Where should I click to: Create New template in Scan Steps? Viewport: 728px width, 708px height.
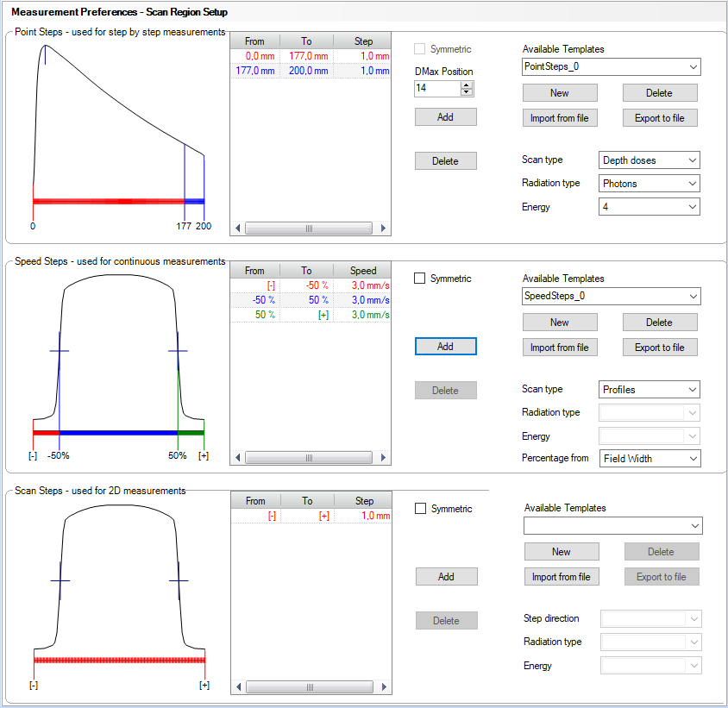(x=561, y=552)
